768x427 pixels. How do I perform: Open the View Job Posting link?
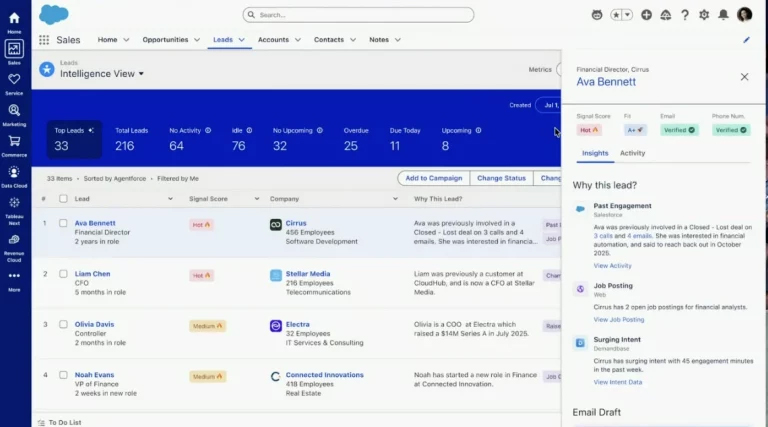click(x=618, y=320)
